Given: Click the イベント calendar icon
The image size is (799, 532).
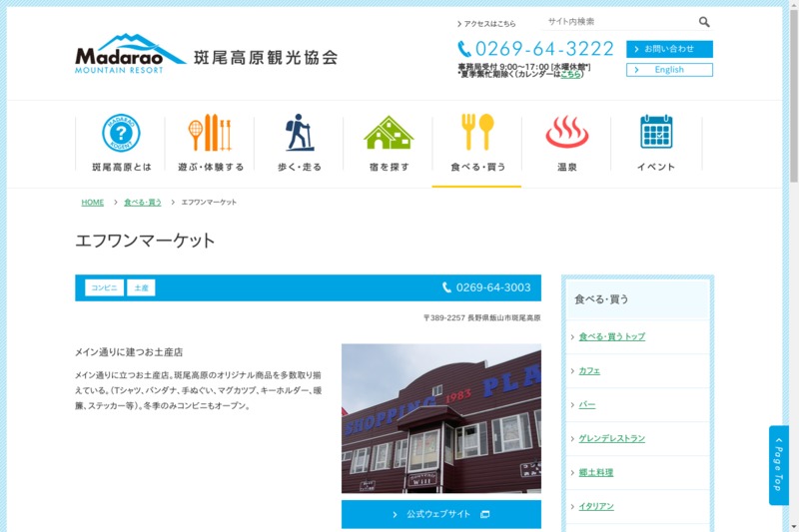Looking at the screenshot, I should [656, 133].
